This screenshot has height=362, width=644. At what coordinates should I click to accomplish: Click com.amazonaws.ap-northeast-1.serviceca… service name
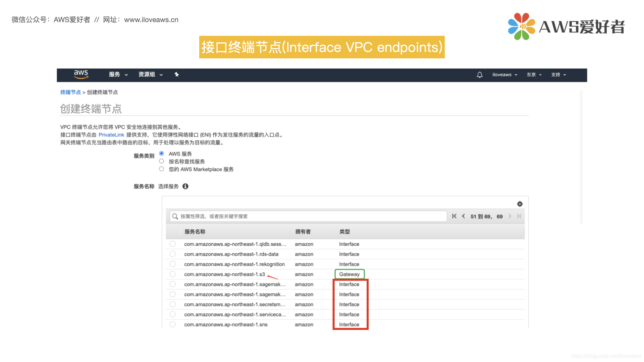(x=235, y=314)
